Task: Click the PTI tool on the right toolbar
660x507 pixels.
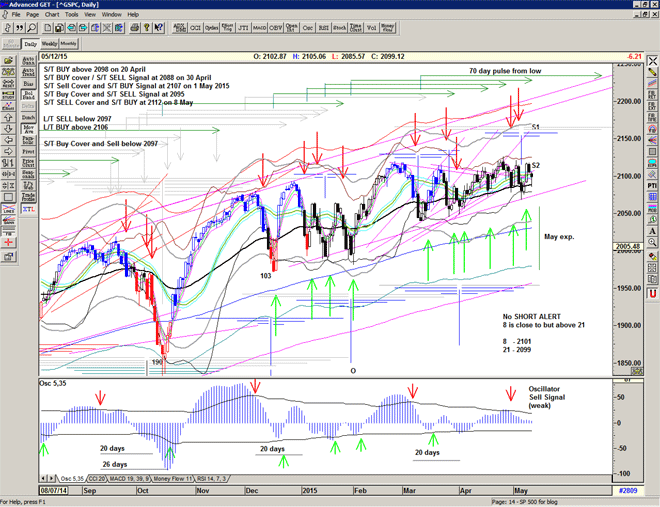Action: (x=650, y=186)
